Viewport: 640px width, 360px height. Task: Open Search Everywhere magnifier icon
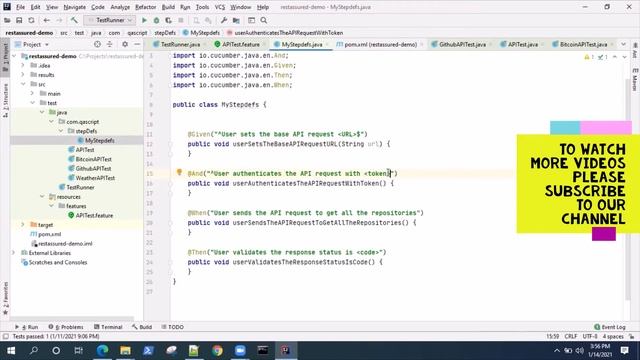point(264,20)
